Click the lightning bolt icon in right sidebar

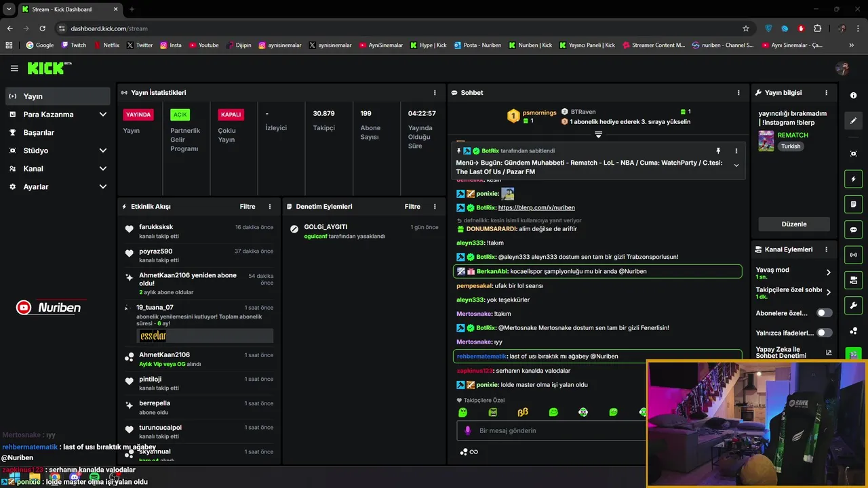[853, 179]
